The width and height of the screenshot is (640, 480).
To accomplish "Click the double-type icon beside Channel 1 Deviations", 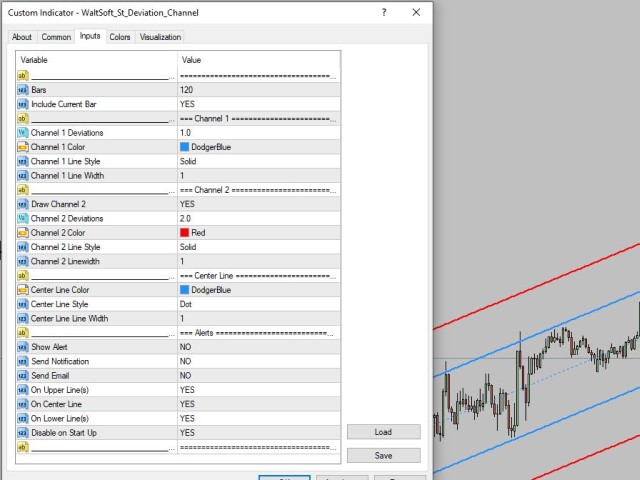I will (x=23, y=133).
